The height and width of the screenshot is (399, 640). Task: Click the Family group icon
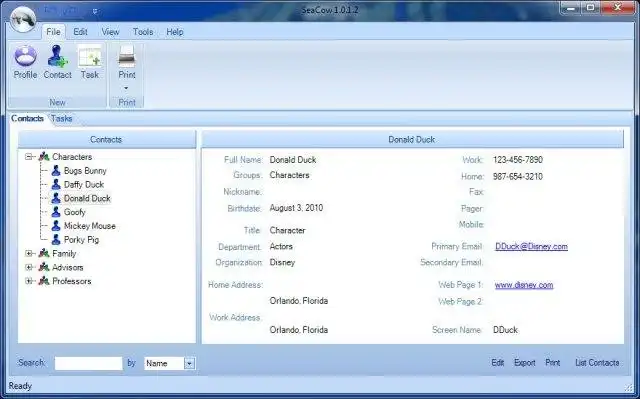(x=44, y=254)
